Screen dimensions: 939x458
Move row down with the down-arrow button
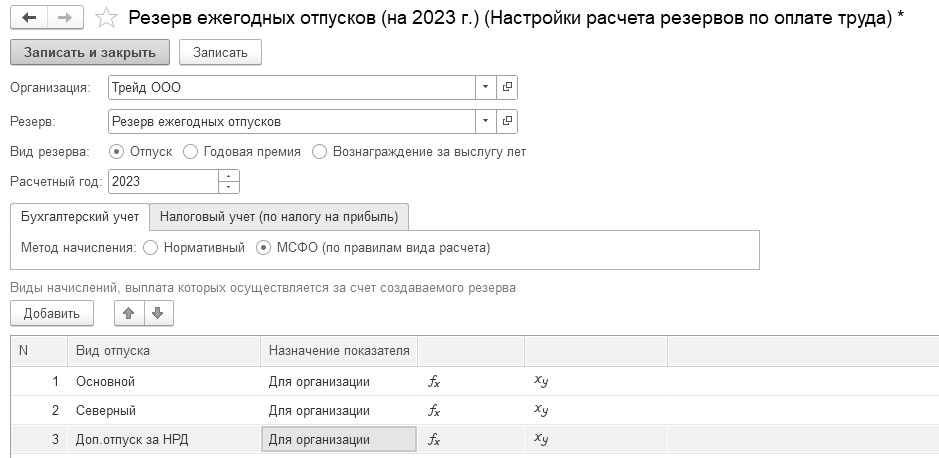point(158,313)
